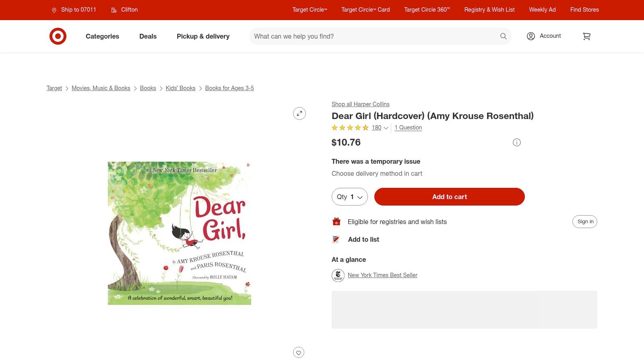The image size is (644, 362).
Task: Open the Qty dropdown
Action: pyautogui.click(x=349, y=197)
